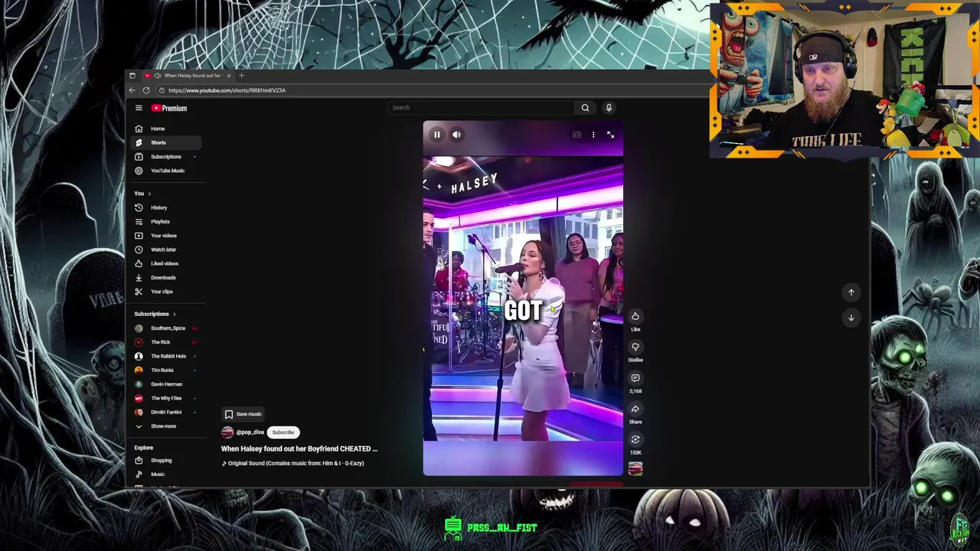Viewport: 980px width, 551px height.
Task: Open Downloads in the sidebar
Action: click(167, 278)
